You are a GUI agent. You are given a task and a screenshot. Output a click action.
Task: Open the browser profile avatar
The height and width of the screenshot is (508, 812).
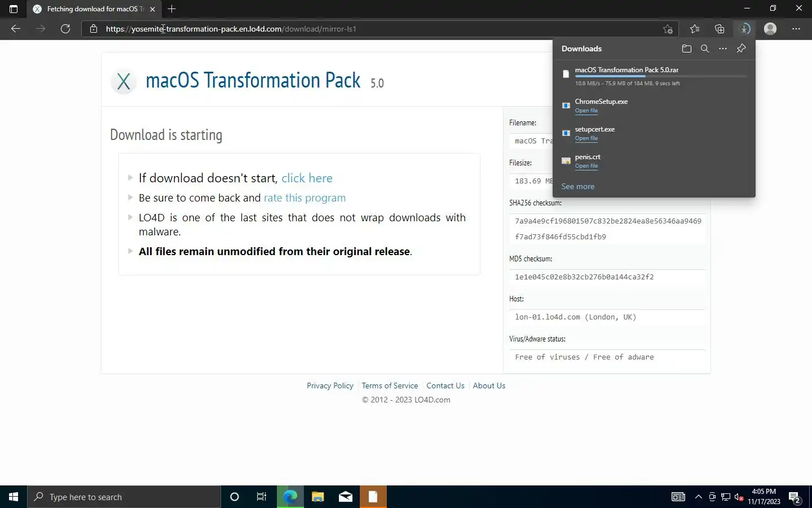pyautogui.click(x=770, y=29)
